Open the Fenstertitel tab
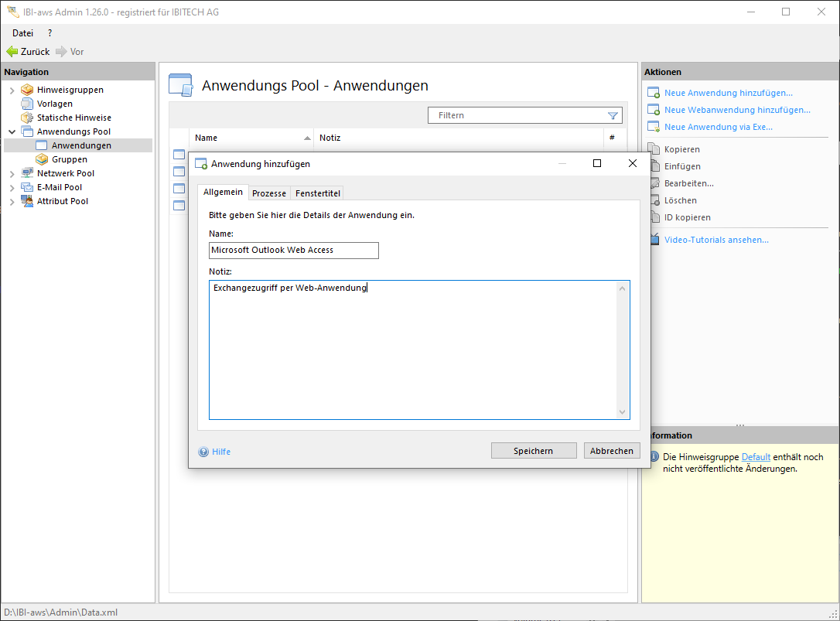Image resolution: width=840 pixels, height=621 pixels. click(x=317, y=193)
